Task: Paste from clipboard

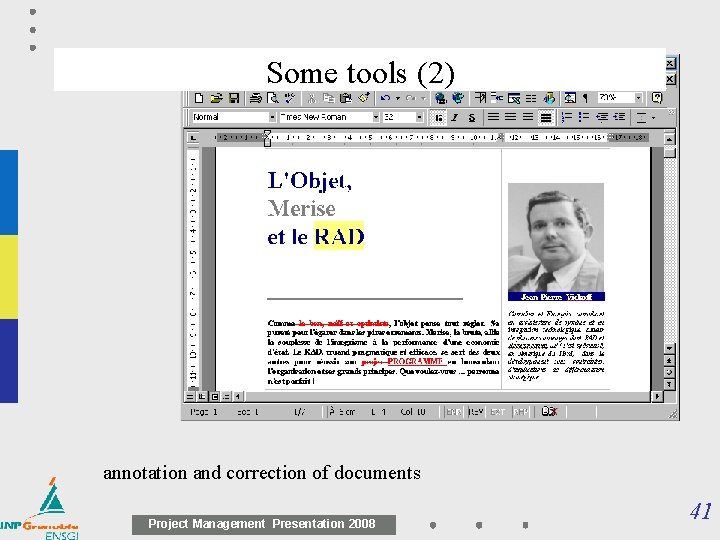Action: 345,98
